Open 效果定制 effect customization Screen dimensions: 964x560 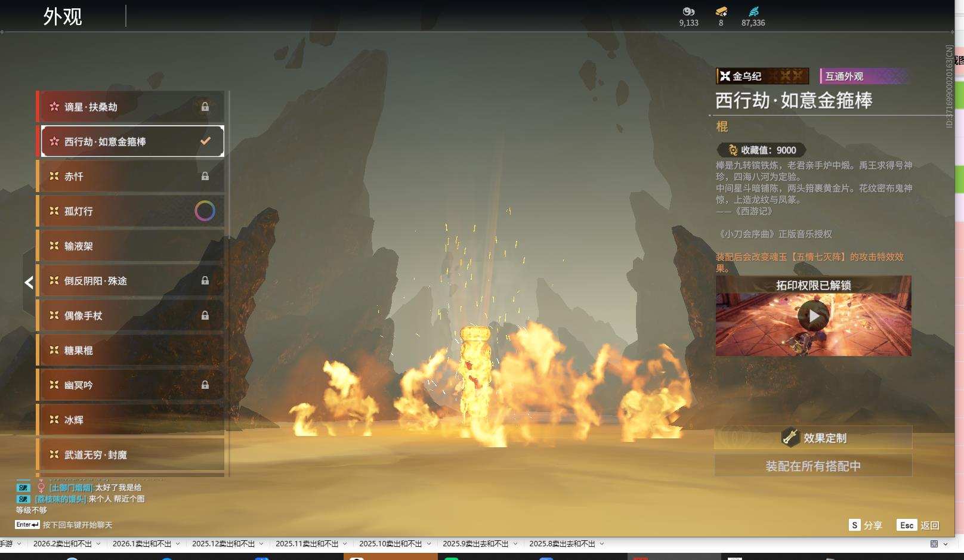coord(814,438)
